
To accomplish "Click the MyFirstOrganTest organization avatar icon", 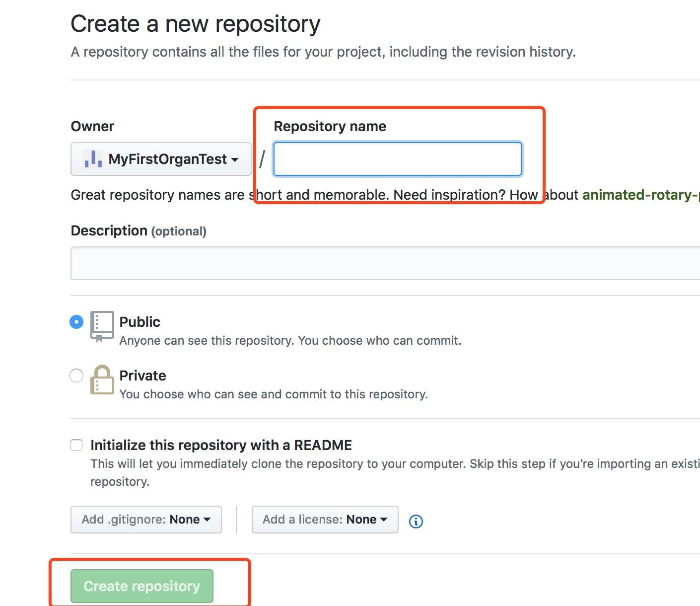I will pos(93,159).
